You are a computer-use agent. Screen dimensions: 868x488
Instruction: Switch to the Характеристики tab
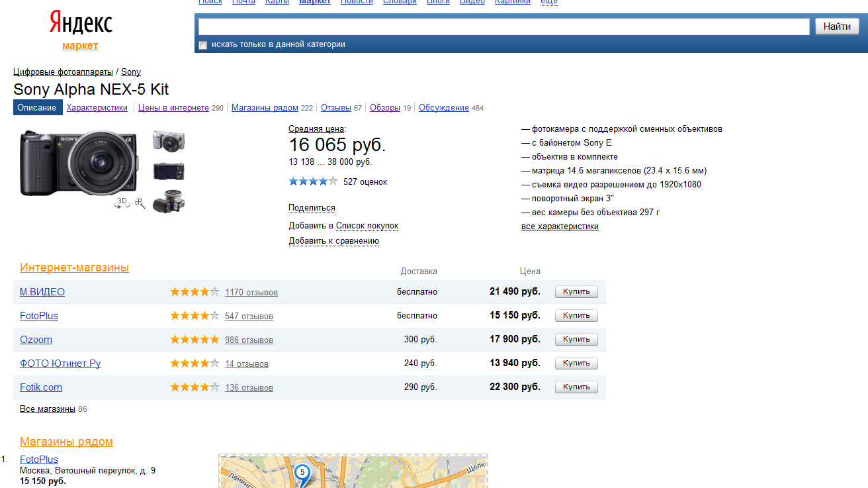[x=97, y=108]
